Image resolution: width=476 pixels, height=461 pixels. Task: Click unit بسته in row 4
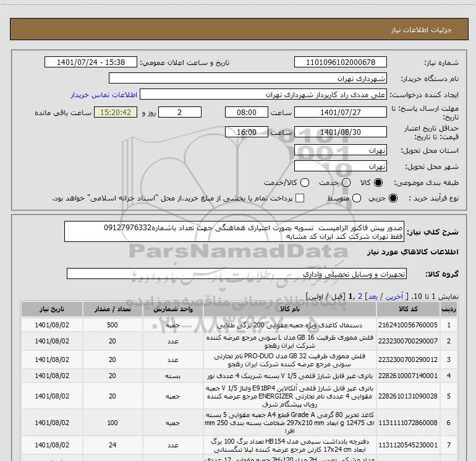172,376
